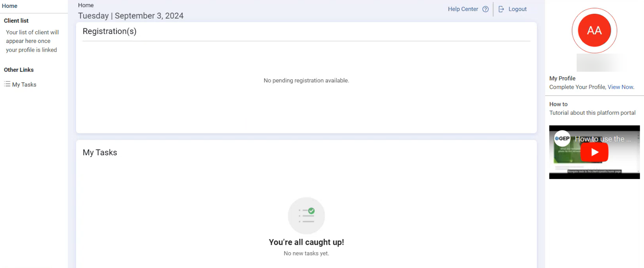The image size is (644, 268).
Task: Click the list icon beside My Tasks
Action: click(7, 84)
